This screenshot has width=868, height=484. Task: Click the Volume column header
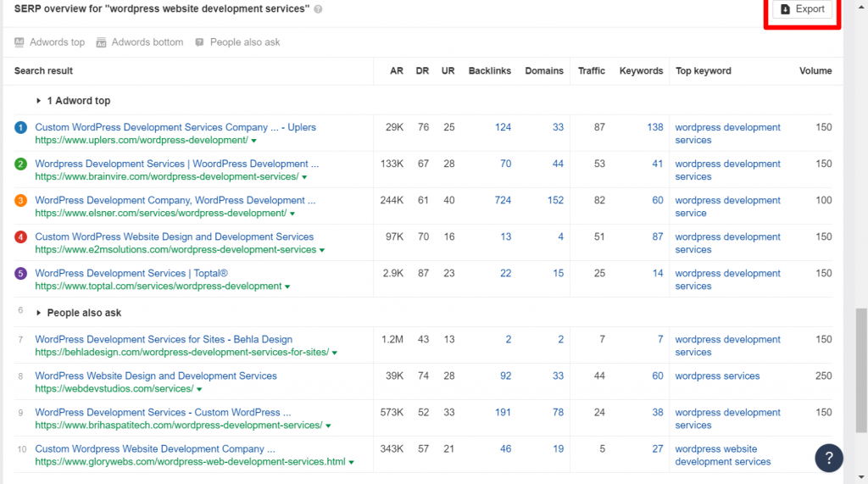click(815, 71)
